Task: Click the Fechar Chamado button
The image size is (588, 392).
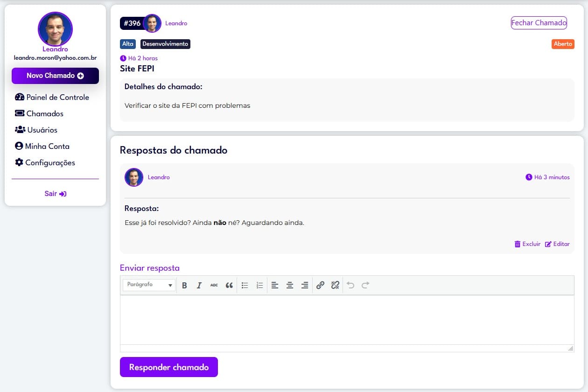Action: coord(539,23)
